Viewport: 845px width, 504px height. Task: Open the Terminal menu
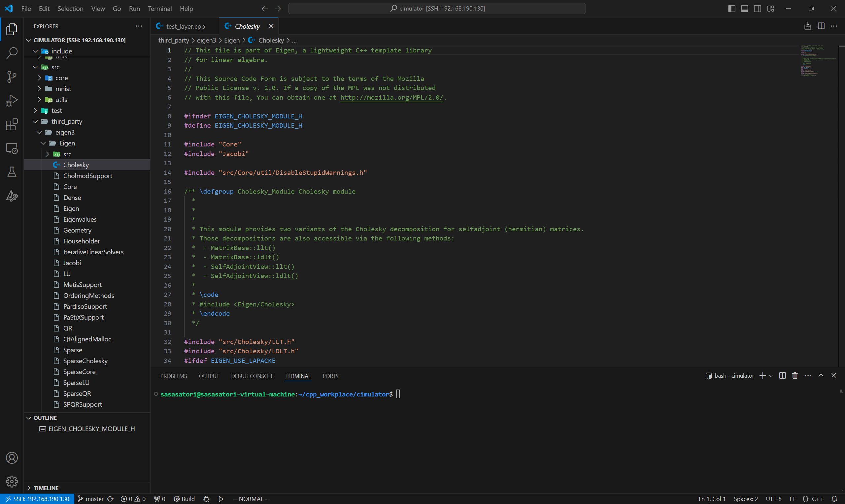(160, 9)
